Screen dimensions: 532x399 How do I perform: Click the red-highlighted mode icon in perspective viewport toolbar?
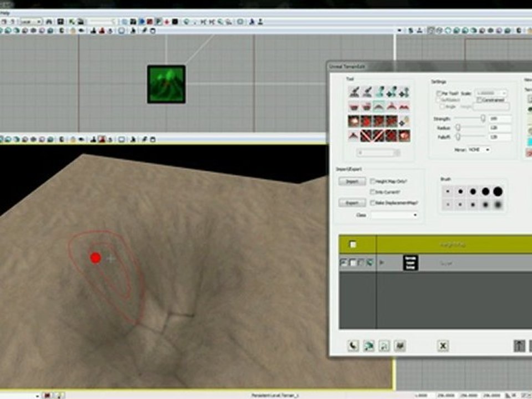[101, 139]
